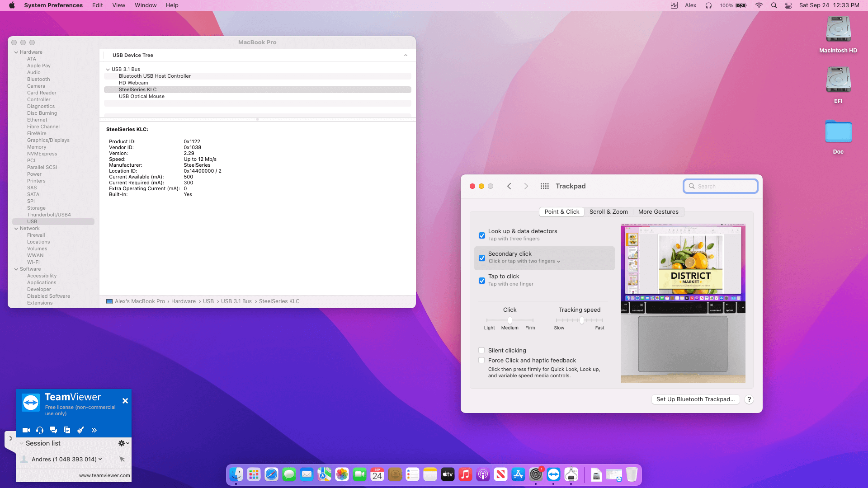The height and width of the screenshot is (488, 868).
Task: Open Secondary click gesture dropdown
Action: tap(524, 261)
